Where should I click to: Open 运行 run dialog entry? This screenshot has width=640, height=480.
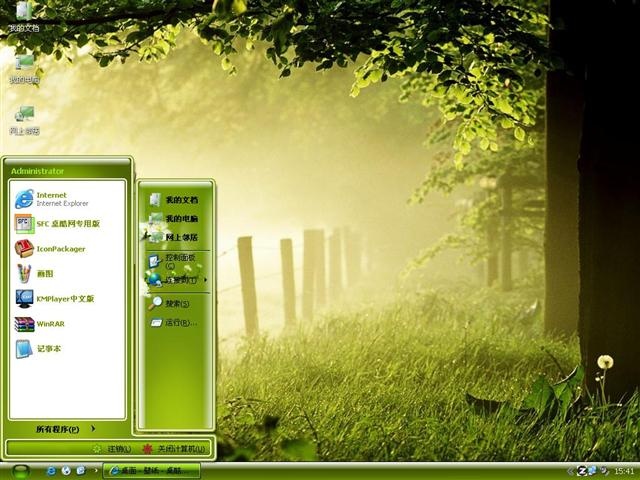[x=176, y=322]
